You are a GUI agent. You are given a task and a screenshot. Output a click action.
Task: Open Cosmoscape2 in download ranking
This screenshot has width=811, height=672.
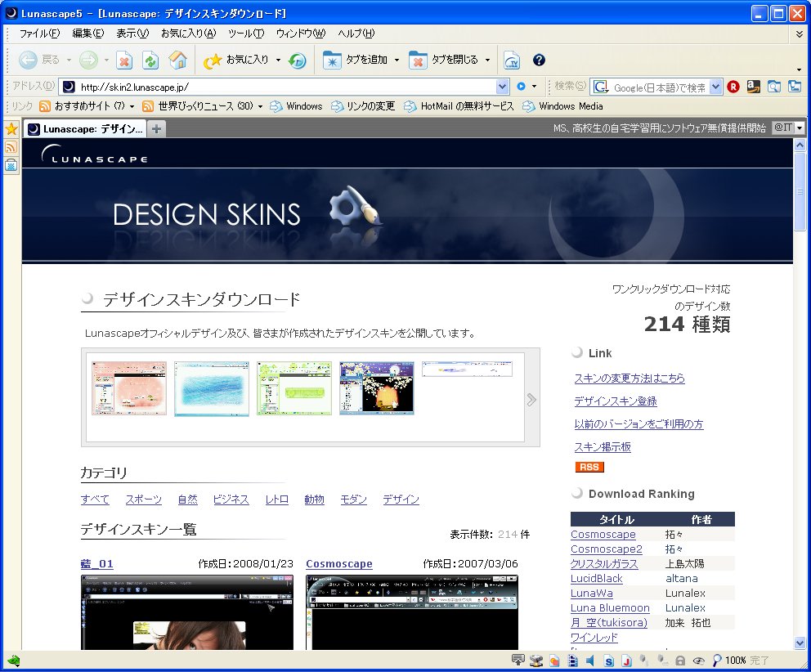[606, 549]
